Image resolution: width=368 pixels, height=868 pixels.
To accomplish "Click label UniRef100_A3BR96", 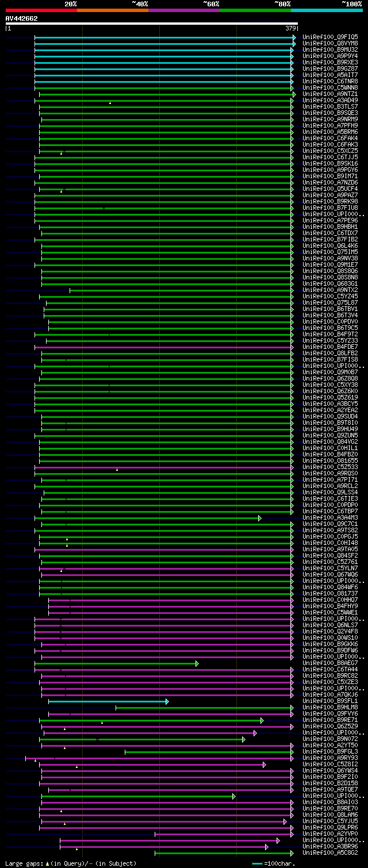I will [x=330, y=846].
